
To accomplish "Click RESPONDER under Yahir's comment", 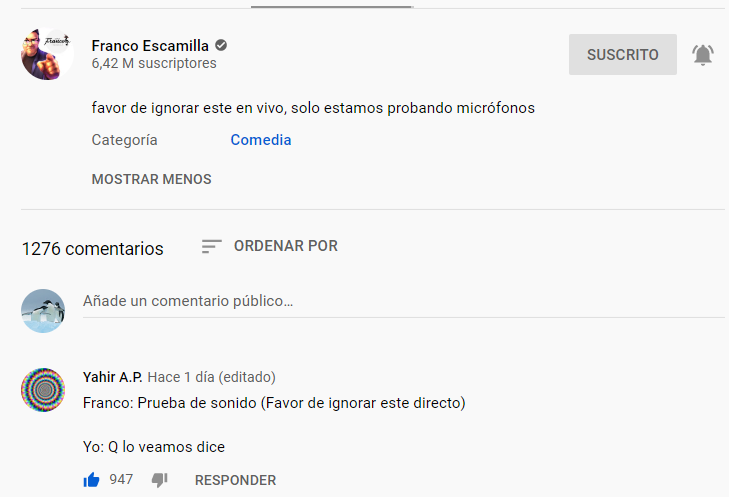I will click(235, 480).
